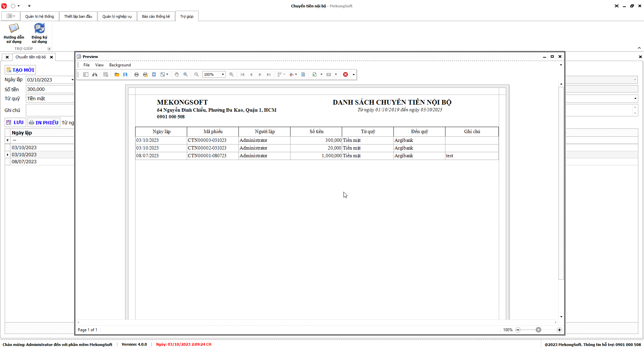Close the preview with the red X icon
Screen dimensions: 644x348
pos(345,74)
